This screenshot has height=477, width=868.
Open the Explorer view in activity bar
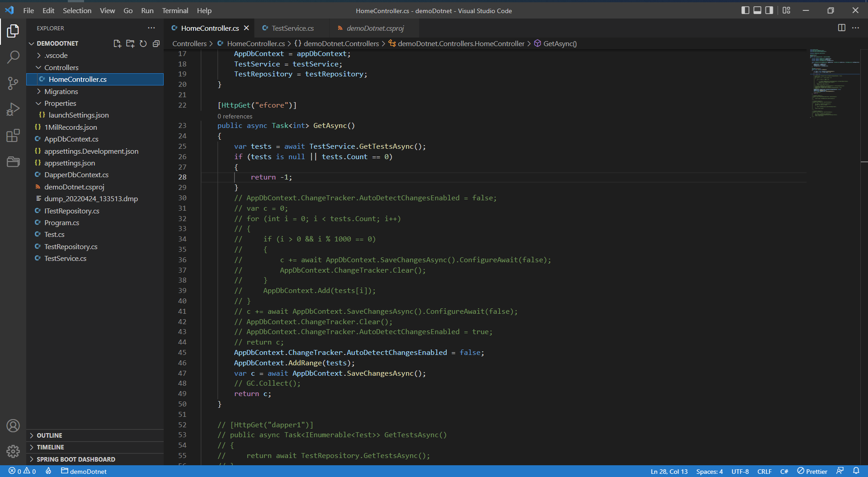click(x=13, y=31)
